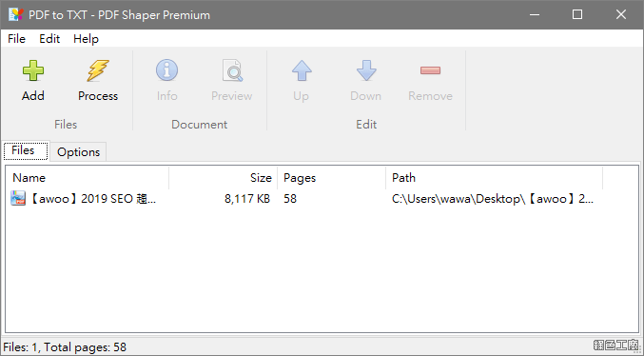
Task: Open the Edit menu
Action: click(x=49, y=39)
